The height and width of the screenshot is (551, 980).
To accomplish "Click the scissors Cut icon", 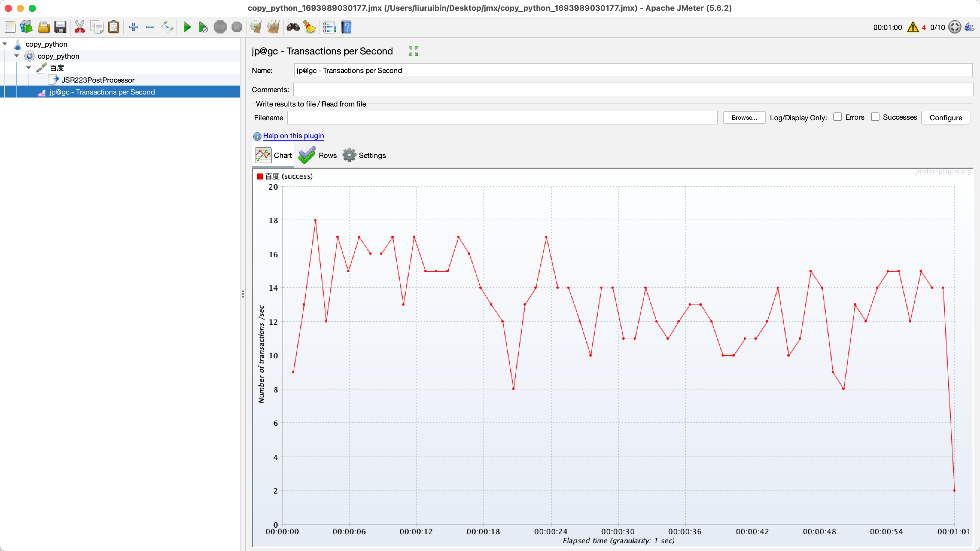I will coord(80,27).
